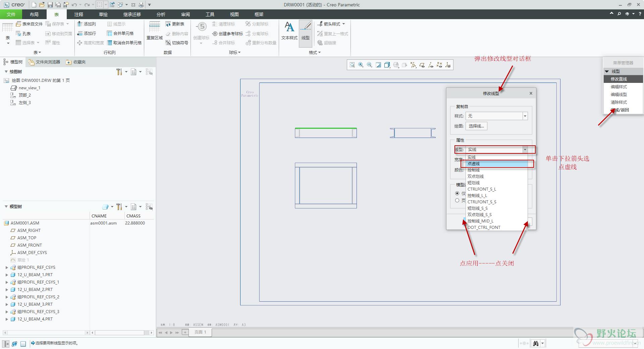The height and width of the screenshot is (349, 644).
Task: Click Merge Cells (合并单元格)
Action: click(120, 33)
